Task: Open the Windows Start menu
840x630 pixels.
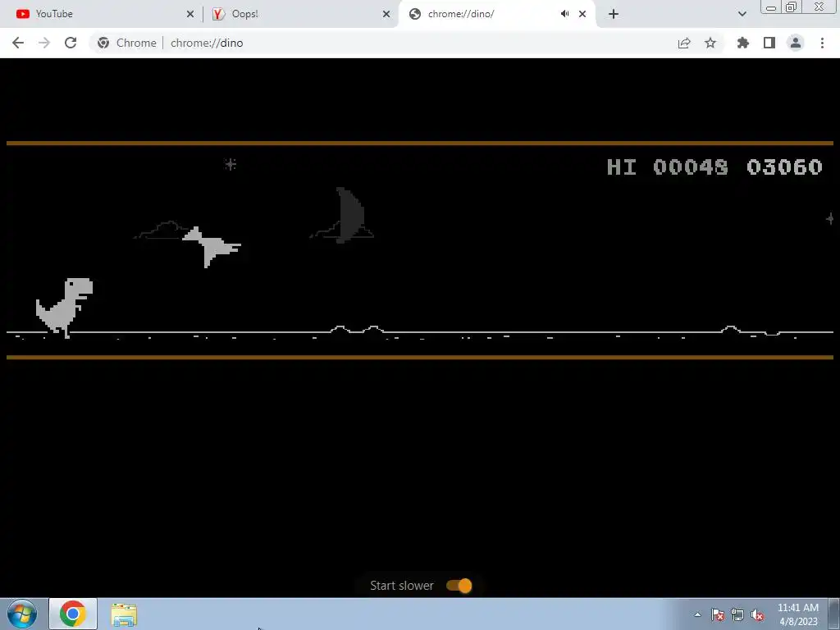Action: tap(22, 614)
